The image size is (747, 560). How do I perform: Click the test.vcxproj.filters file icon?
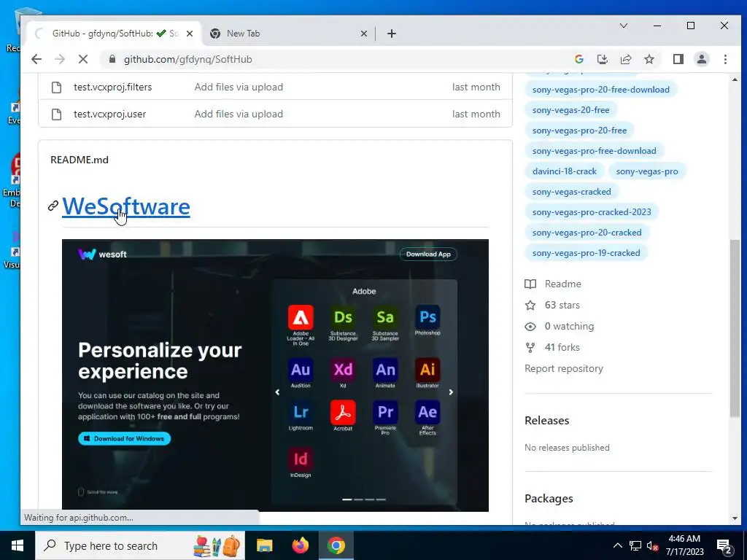click(57, 87)
